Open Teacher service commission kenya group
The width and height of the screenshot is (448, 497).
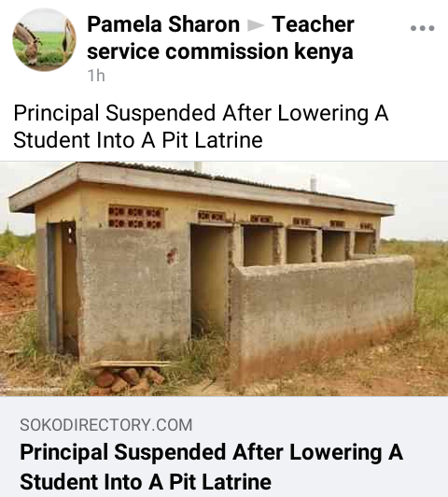click(220, 37)
